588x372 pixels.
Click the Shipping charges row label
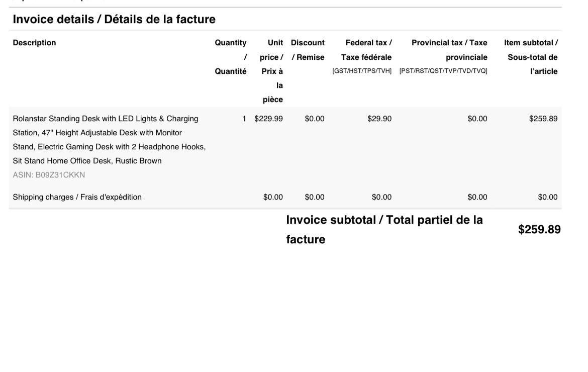pos(77,197)
